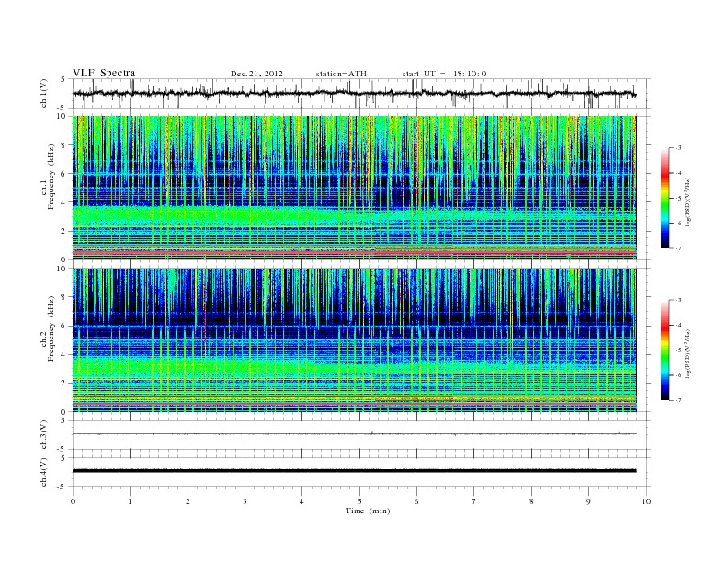Click time-axis tick label "9"

588,501
